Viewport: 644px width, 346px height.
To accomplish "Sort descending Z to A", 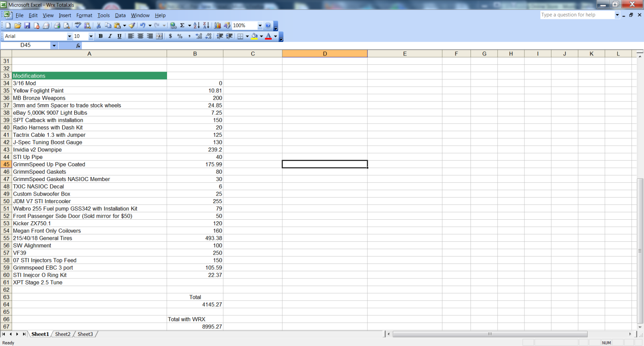I will pyautogui.click(x=206, y=25).
